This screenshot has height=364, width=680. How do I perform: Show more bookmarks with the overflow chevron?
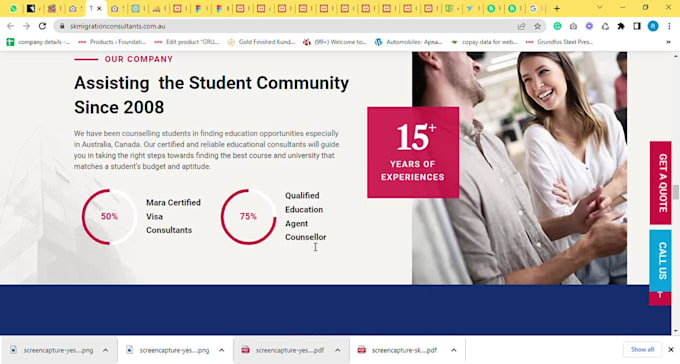(668, 42)
